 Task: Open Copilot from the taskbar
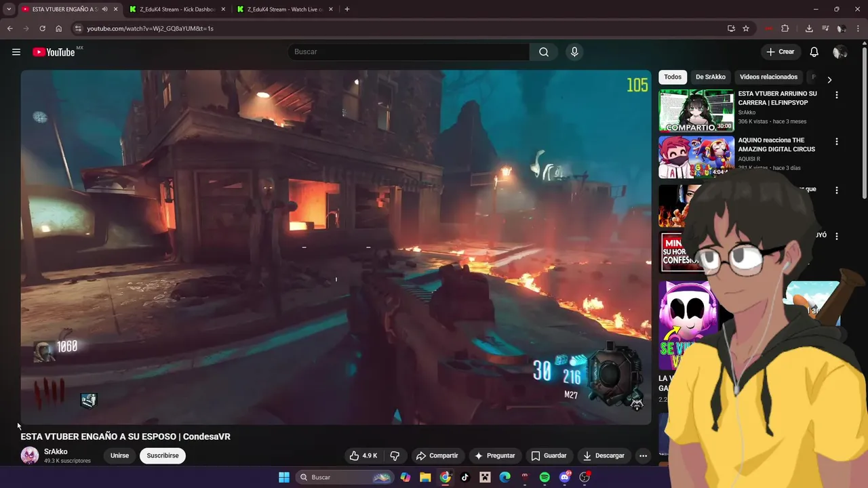406,477
